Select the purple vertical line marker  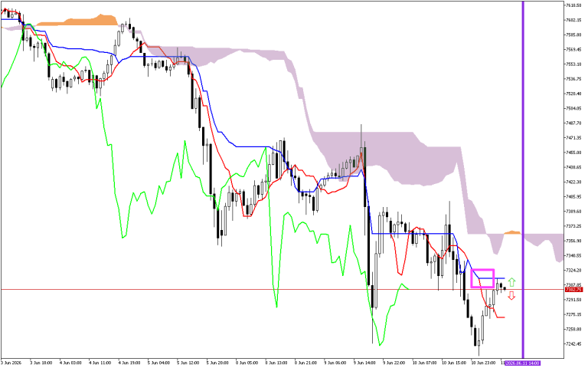pyautogui.click(x=523, y=179)
